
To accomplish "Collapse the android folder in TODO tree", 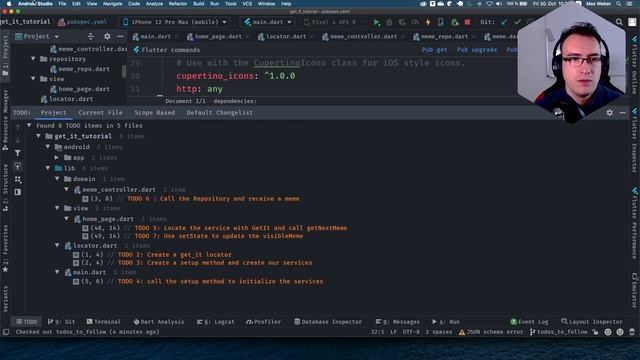I will click(x=48, y=147).
